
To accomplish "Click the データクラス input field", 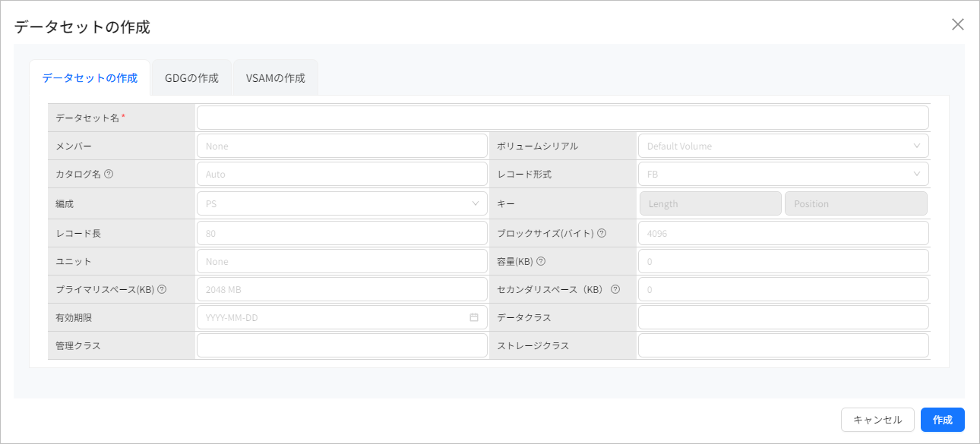I will pyautogui.click(x=782, y=316).
